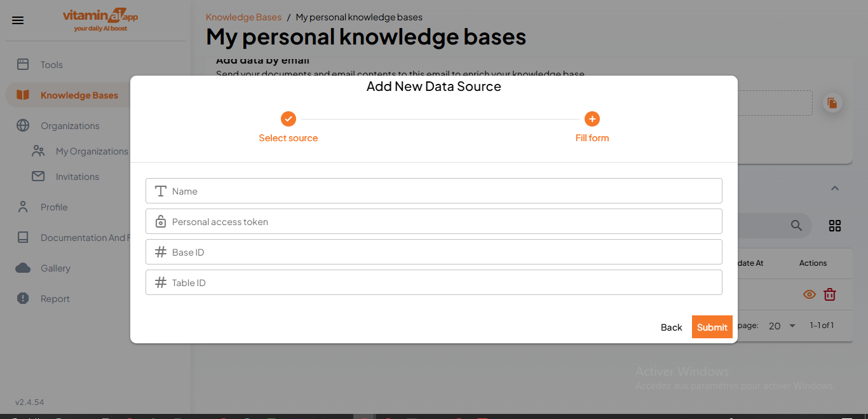The height and width of the screenshot is (419, 868).
Task: Click the Profile person icon
Action: click(23, 207)
